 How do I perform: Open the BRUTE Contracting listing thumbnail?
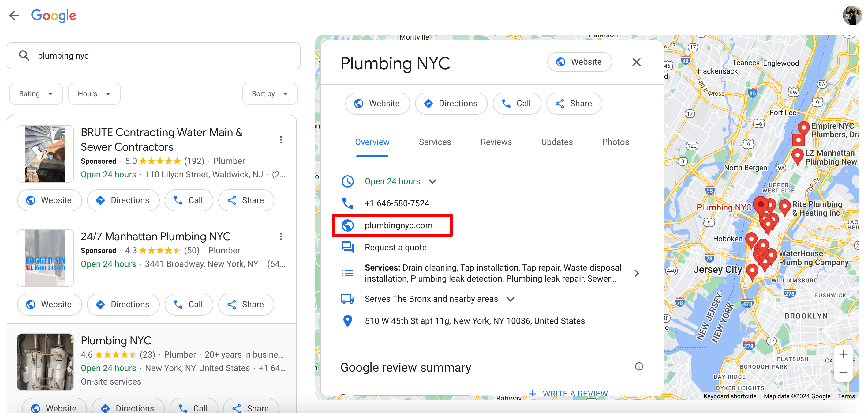[x=45, y=154]
